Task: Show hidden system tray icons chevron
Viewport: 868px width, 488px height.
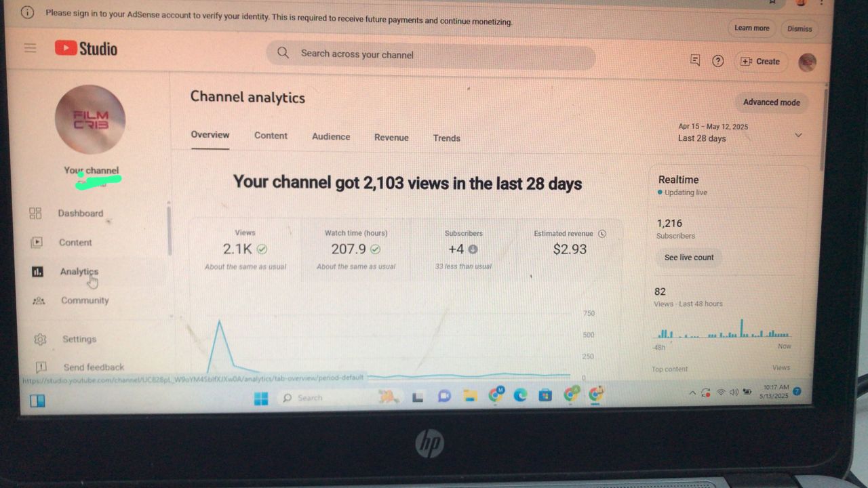Action: [x=692, y=392]
